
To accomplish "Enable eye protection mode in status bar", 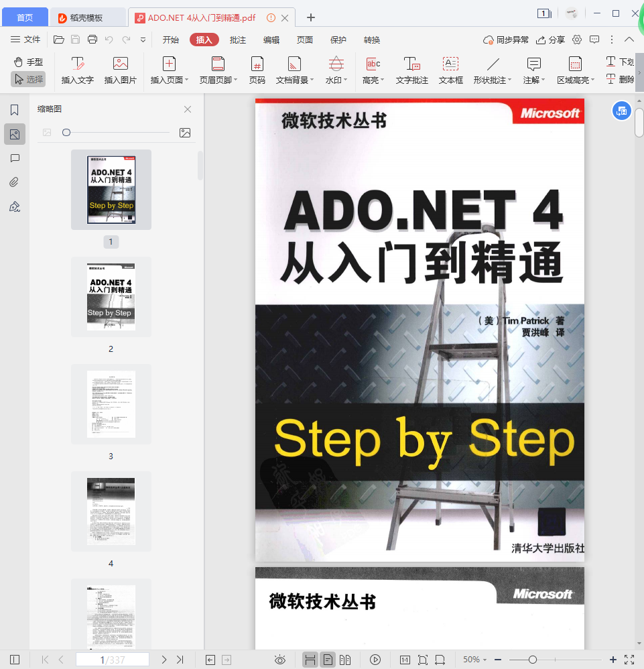I will 280,660.
